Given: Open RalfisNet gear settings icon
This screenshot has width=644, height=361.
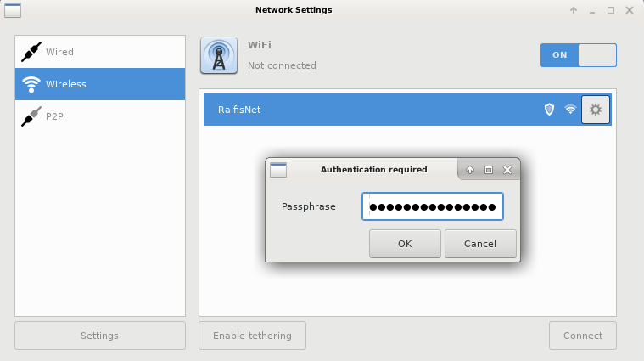Looking at the screenshot, I should click(596, 110).
